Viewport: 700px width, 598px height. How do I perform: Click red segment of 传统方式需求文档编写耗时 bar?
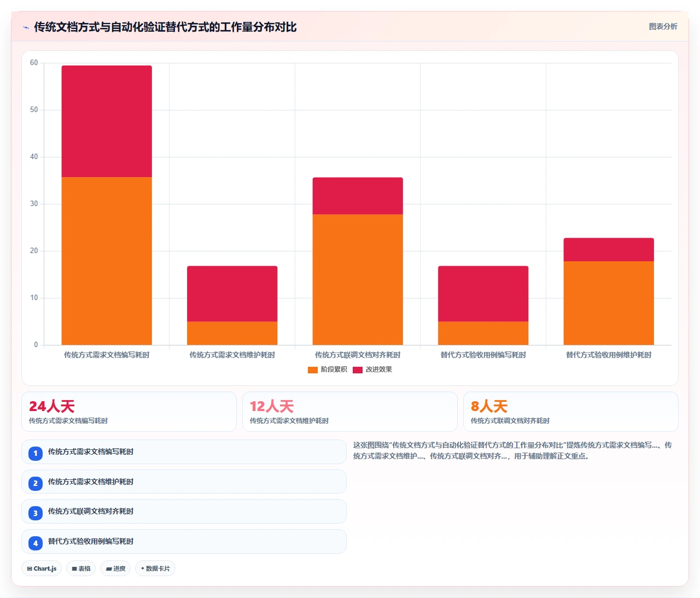(x=107, y=121)
